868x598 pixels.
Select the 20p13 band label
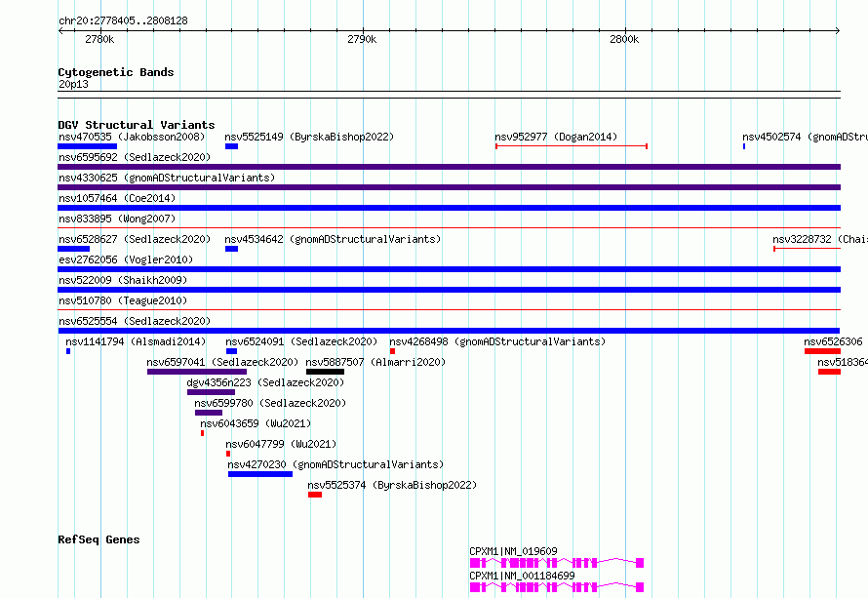click(73, 84)
